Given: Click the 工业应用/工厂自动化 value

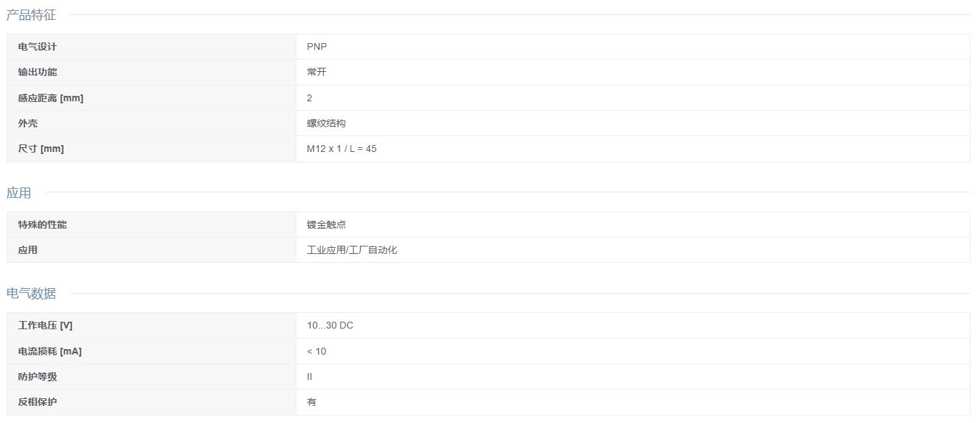Looking at the screenshot, I should pyautogui.click(x=352, y=250).
